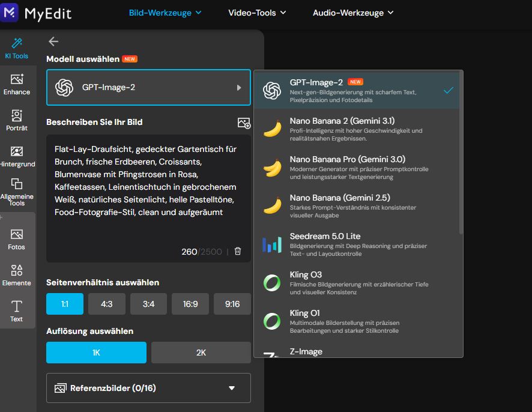
Task: Click the MyEdit brand name text
Action: [48, 14]
